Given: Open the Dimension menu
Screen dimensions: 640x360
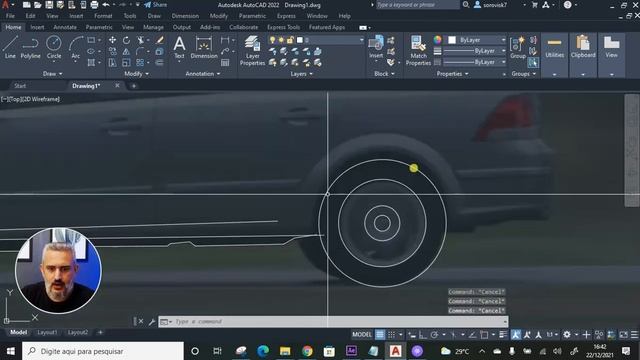Looking at the screenshot, I should pyautogui.click(x=185, y=16).
